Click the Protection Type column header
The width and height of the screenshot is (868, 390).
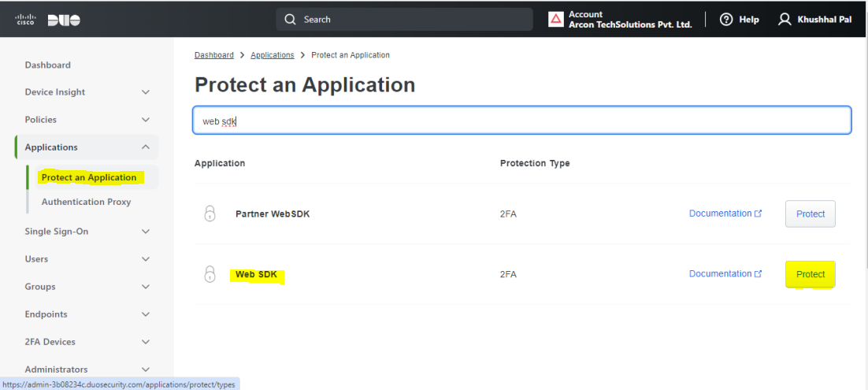pos(535,163)
